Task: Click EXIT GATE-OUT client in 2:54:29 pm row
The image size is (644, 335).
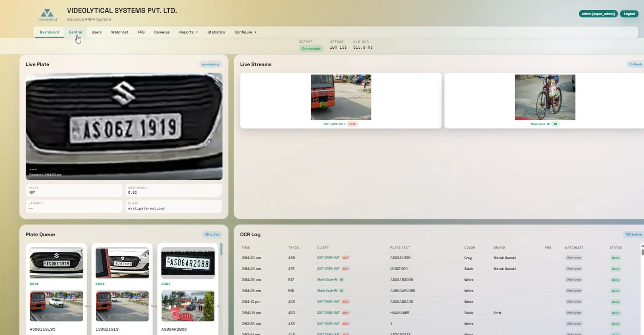Action: click(328, 258)
